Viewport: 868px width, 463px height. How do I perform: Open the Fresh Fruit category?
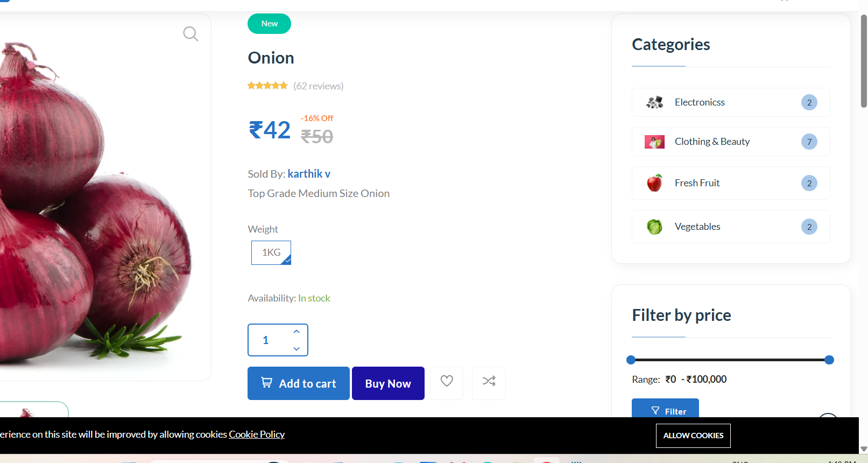click(697, 183)
